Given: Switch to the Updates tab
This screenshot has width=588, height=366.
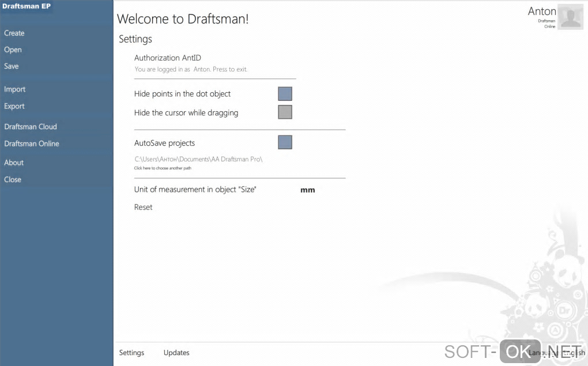Looking at the screenshot, I should 176,353.
